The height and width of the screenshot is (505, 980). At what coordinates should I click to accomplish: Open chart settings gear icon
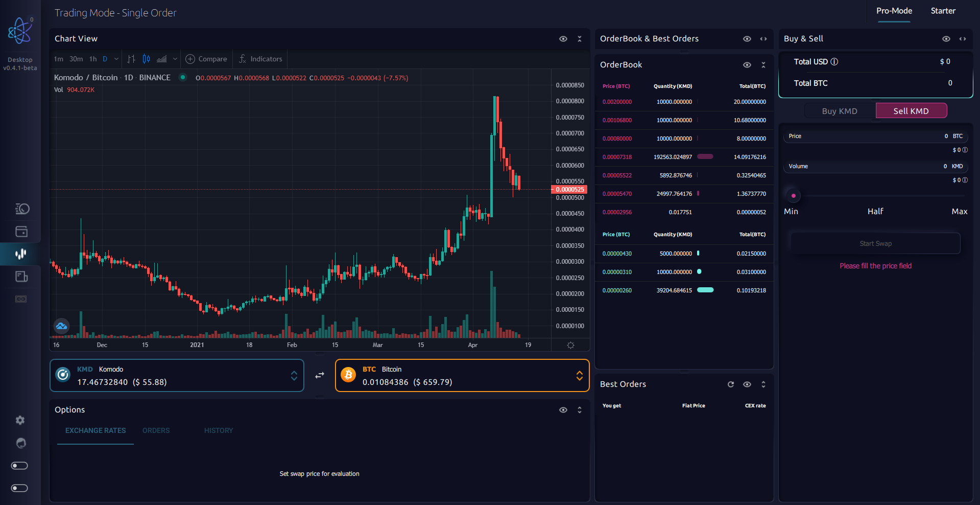pos(570,345)
